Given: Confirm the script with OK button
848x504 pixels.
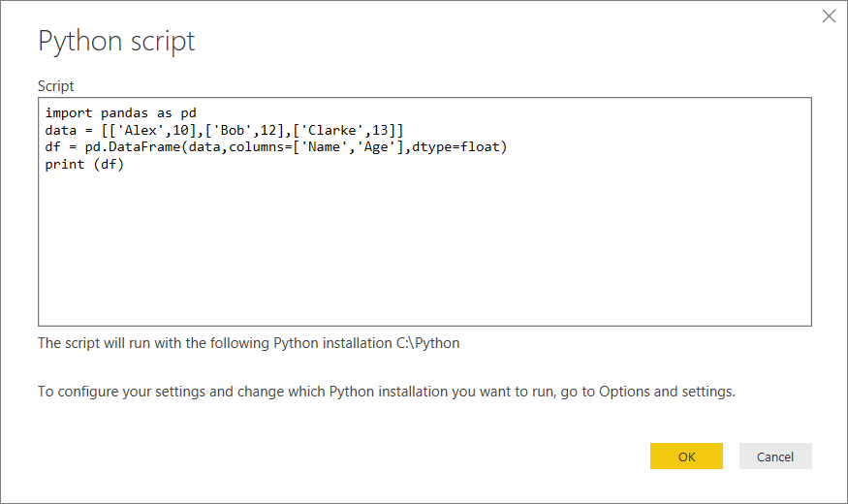Looking at the screenshot, I should coord(686,456).
